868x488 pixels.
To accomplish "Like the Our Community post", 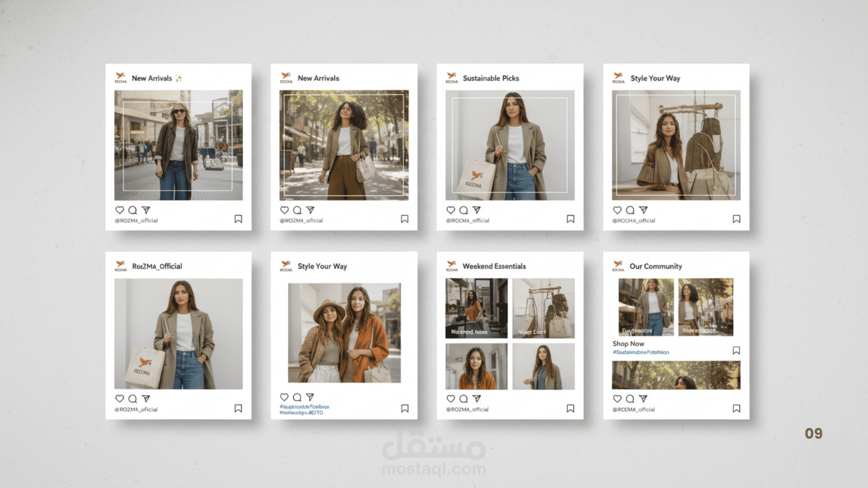I will tap(617, 399).
